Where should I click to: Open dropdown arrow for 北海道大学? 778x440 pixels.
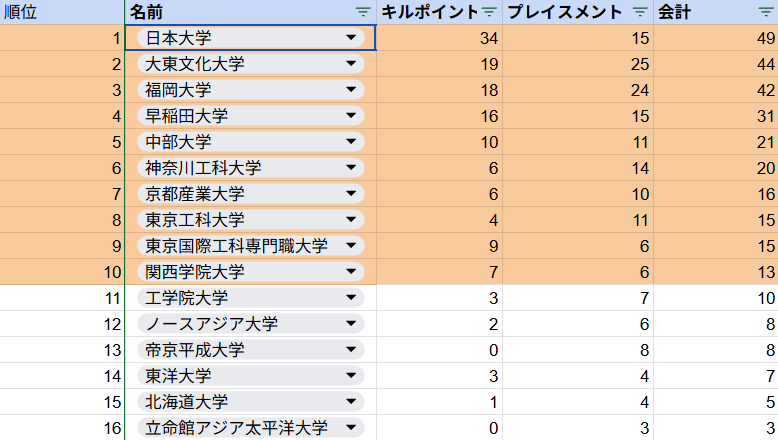[x=351, y=402]
